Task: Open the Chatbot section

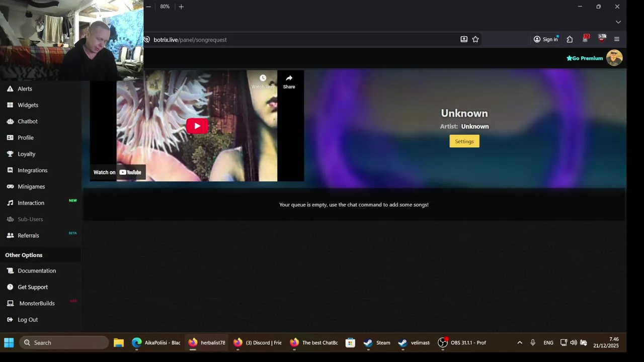Action: pos(27,121)
